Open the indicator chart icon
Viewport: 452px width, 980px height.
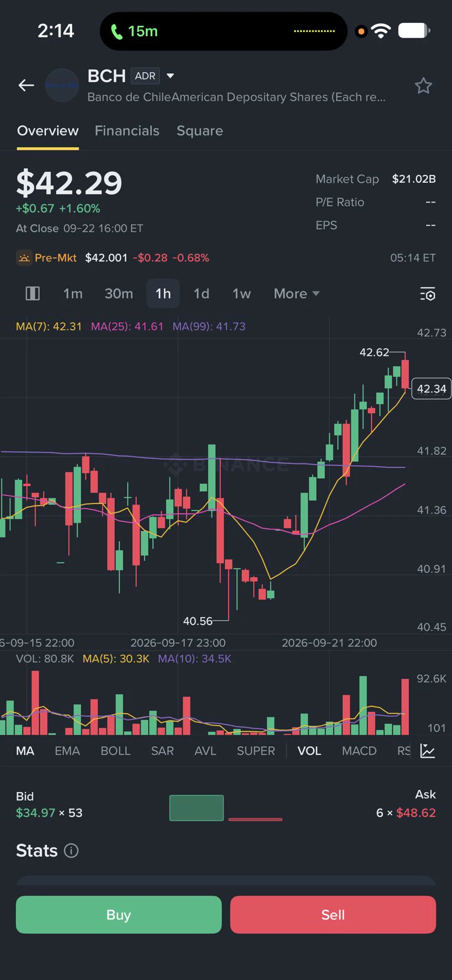[x=427, y=751]
